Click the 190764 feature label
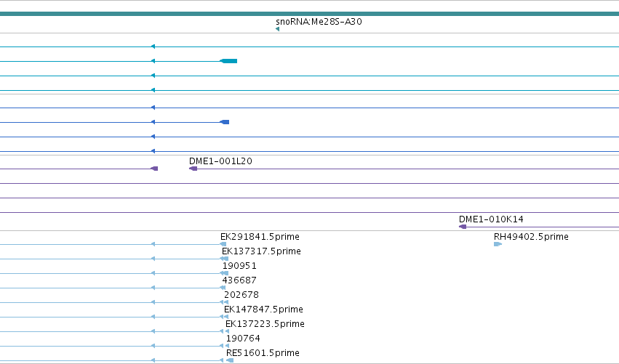The width and height of the screenshot is (619, 364). (x=243, y=339)
